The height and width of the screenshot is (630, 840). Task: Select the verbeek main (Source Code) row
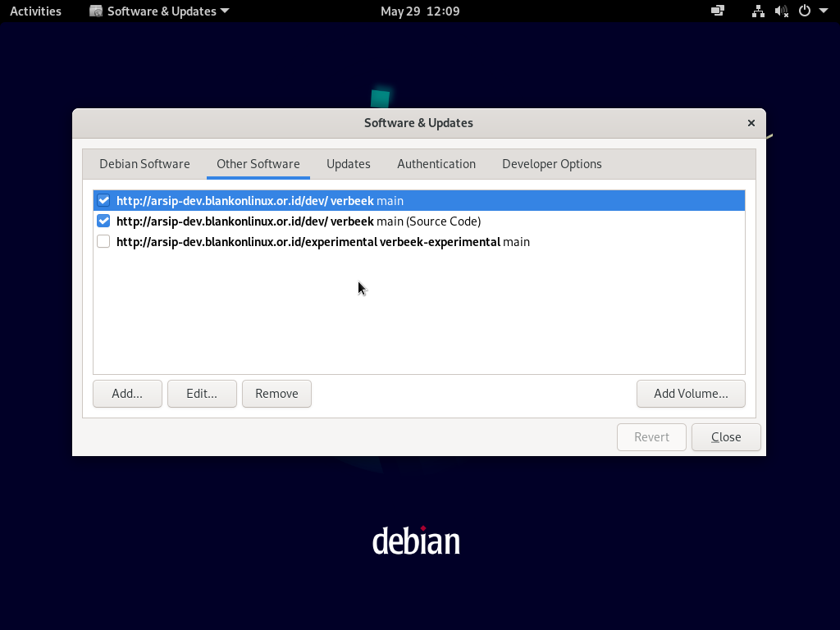[x=419, y=221]
